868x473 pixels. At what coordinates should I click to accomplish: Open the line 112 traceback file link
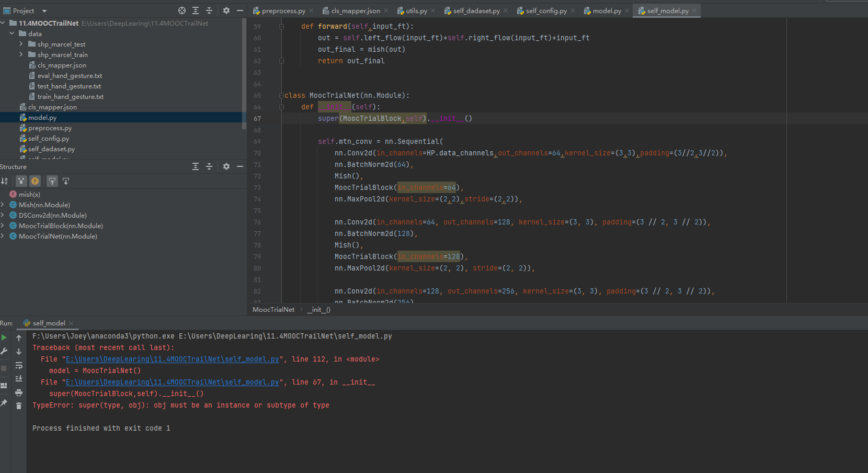(172, 359)
